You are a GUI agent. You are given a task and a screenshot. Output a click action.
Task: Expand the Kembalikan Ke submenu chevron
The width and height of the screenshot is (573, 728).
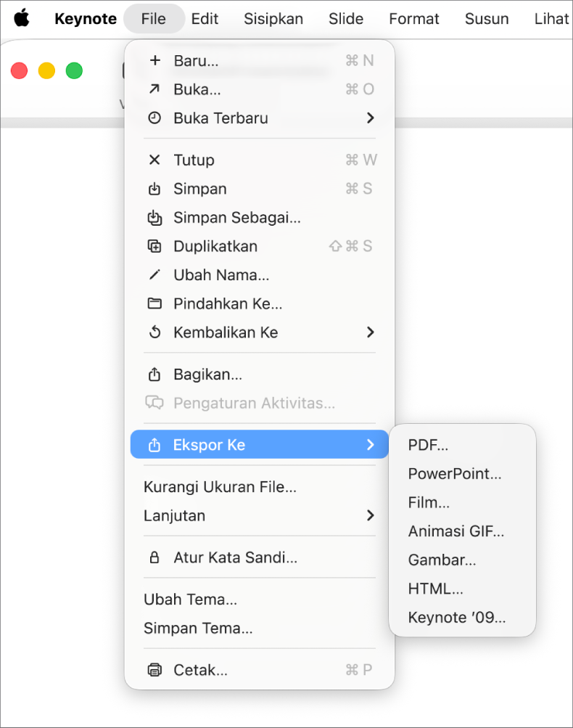pyautogui.click(x=370, y=332)
